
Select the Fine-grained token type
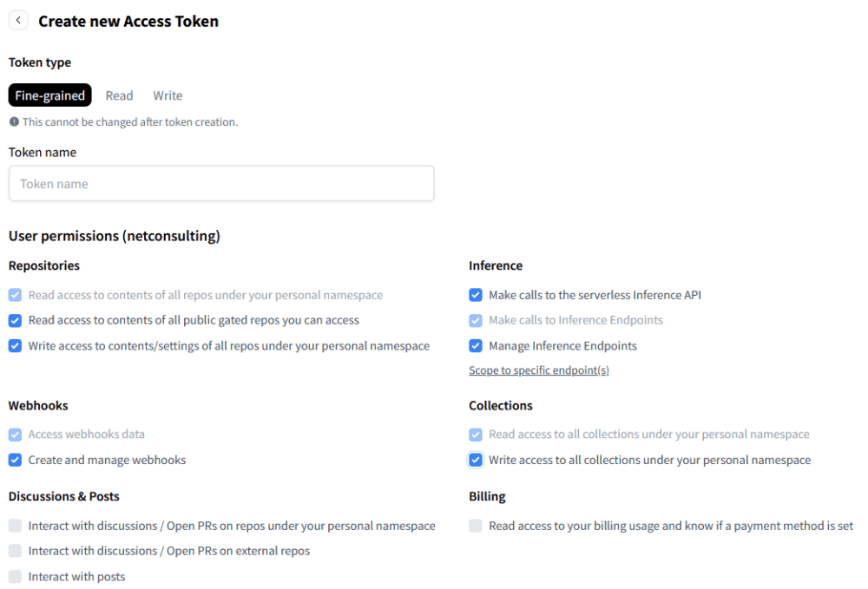pos(49,95)
